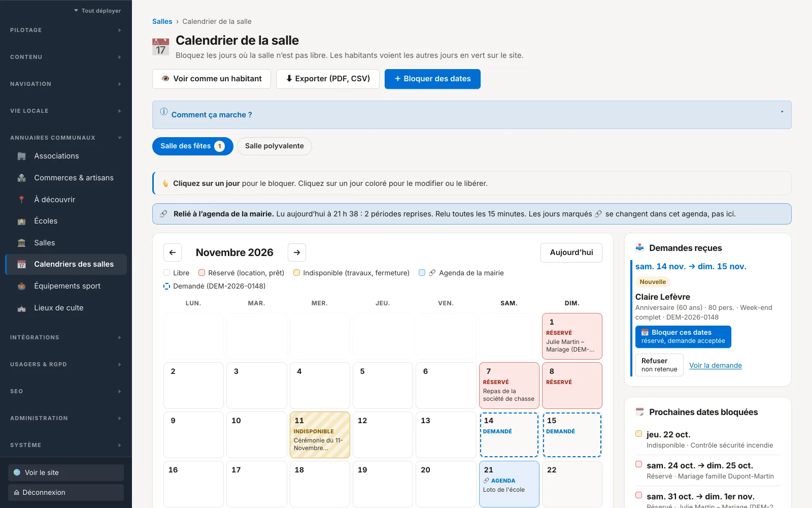812x508 pixels.
Task: Expand the CONTENU sidebar section
Action: point(66,57)
